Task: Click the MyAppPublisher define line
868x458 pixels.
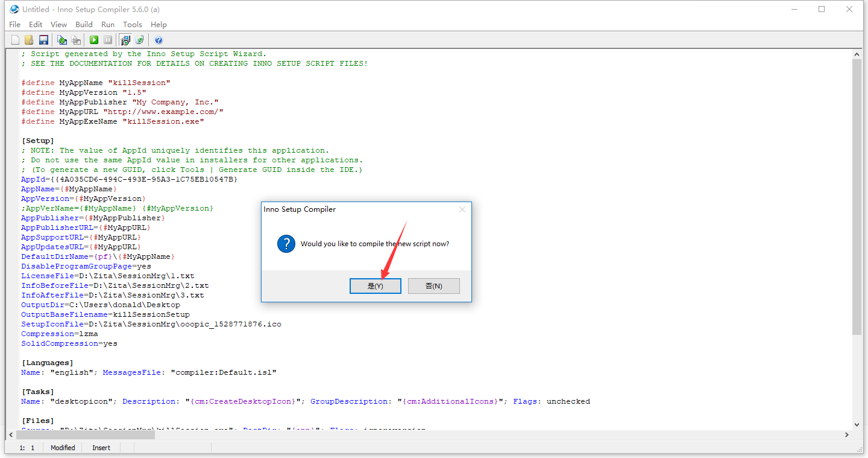Action: click(x=120, y=102)
